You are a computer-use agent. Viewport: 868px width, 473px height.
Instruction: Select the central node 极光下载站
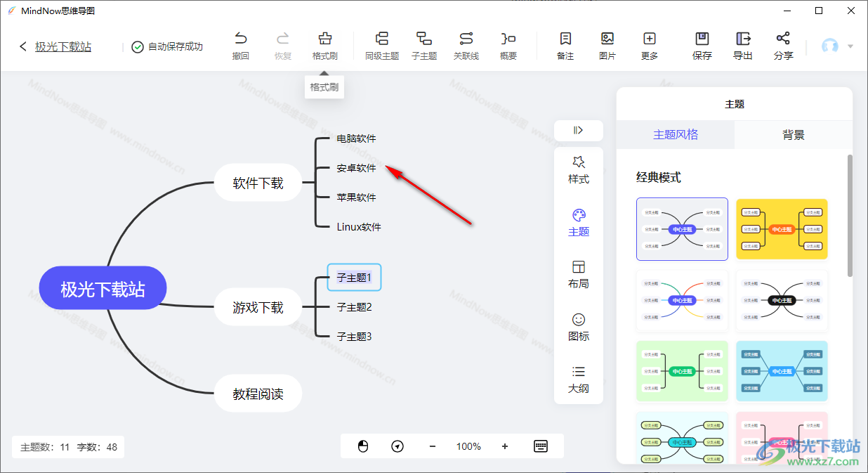[103, 289]
